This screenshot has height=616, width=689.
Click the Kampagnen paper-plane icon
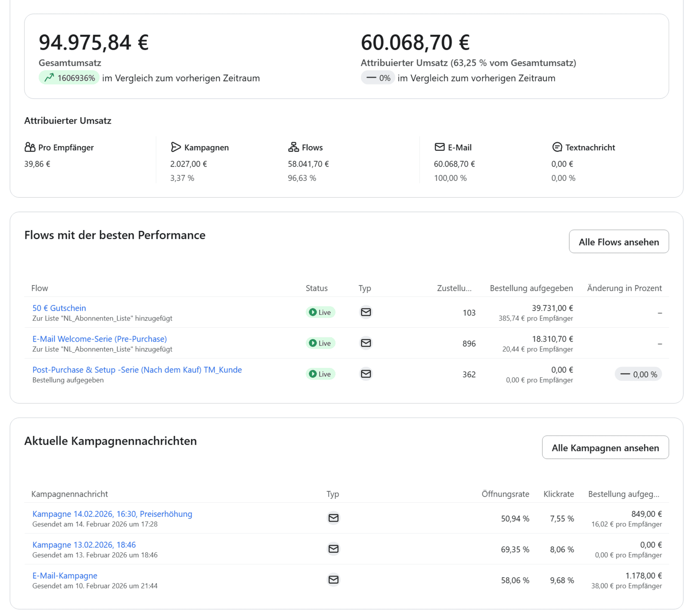click(175, 147)
